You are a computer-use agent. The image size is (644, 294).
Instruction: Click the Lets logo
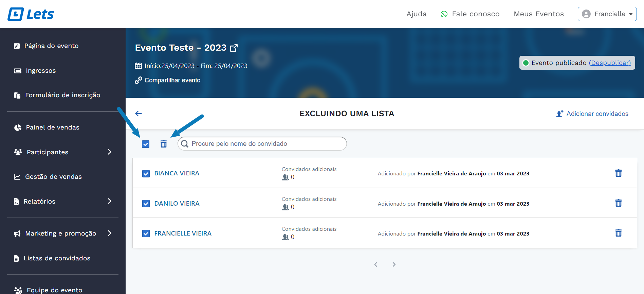(31, 14)
